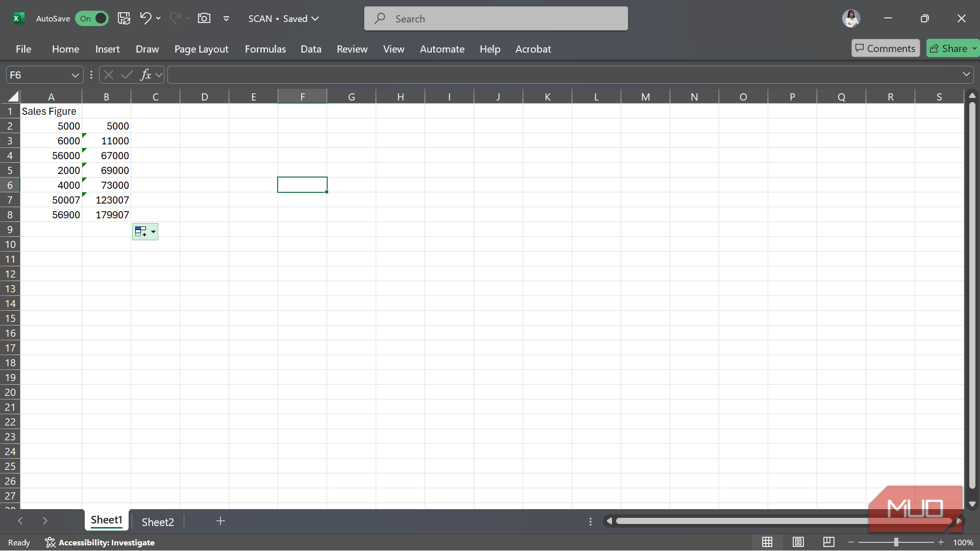Click the camera screenshot icon
Screen dimensions: 980x551
coord(204,18)
